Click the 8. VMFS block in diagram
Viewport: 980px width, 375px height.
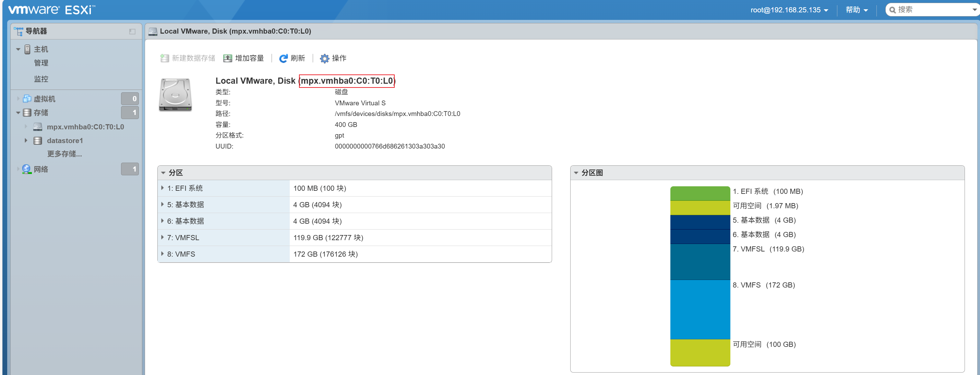click(700, 309)
